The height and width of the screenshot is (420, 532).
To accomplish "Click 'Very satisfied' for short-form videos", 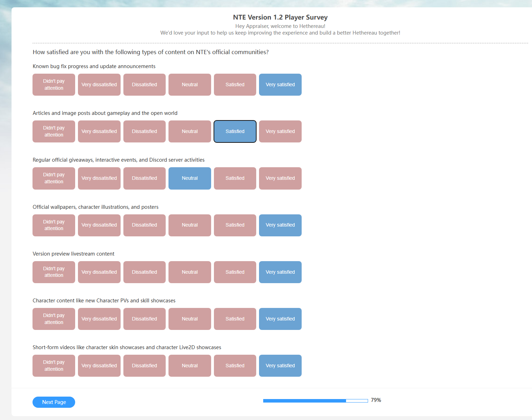I will (280, 366).
